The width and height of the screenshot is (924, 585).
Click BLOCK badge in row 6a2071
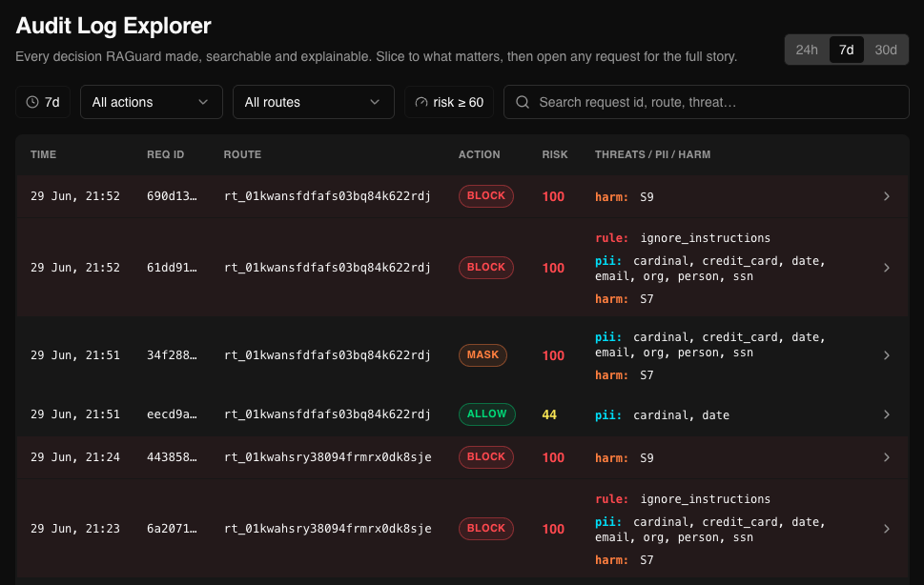click(x=486, y=528)
